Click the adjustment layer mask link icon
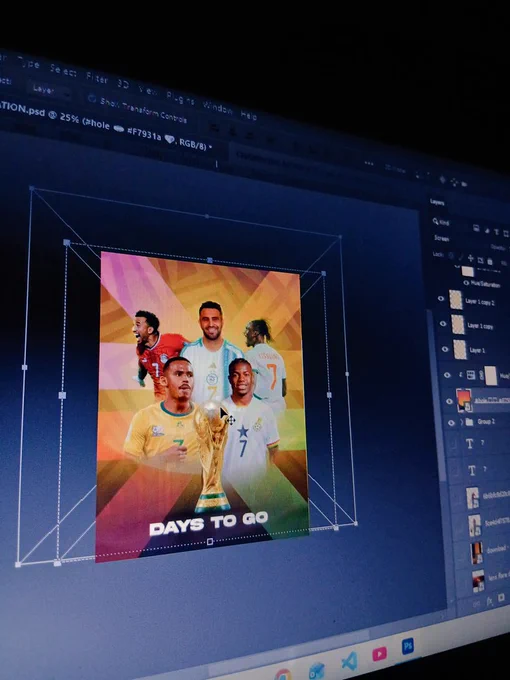 click(481, 376)
